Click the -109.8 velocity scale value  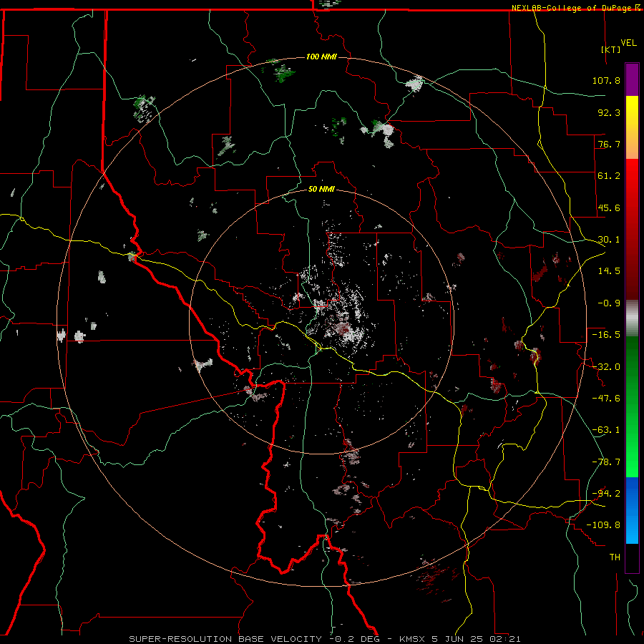pyautogui.click(x=603, y=525)
